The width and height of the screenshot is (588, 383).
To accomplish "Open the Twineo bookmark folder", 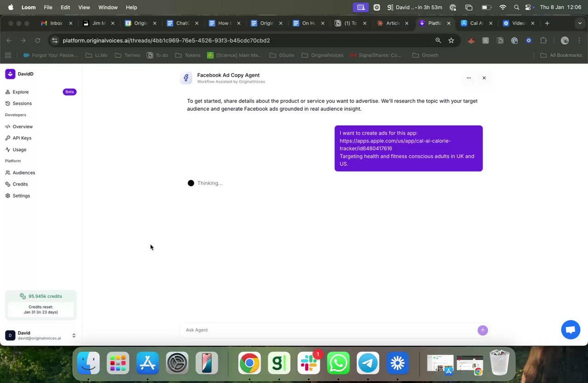I will [x=127, y=55].
